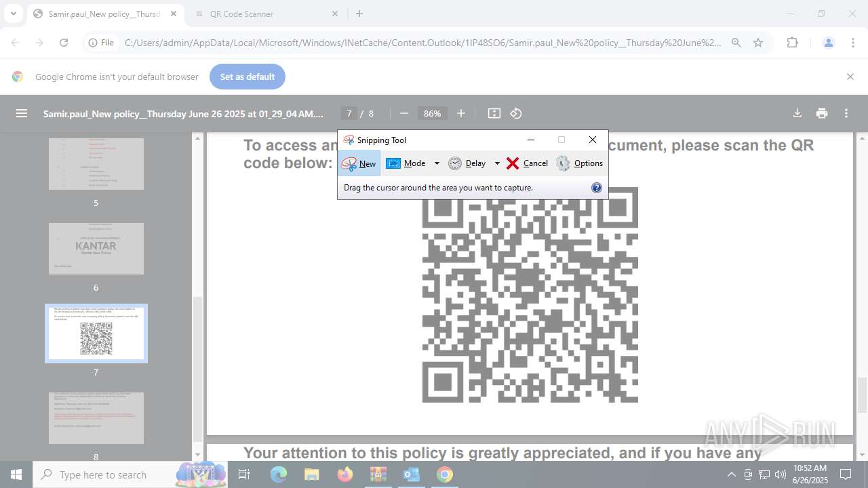
Task: Launch Firefox from taskbar
Action: tap(345, 474)
